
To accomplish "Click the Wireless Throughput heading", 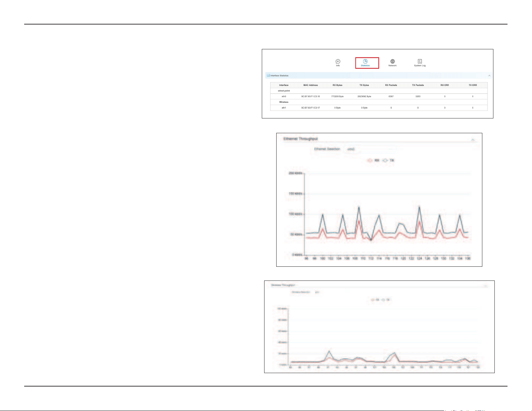I will click(283, 285).
